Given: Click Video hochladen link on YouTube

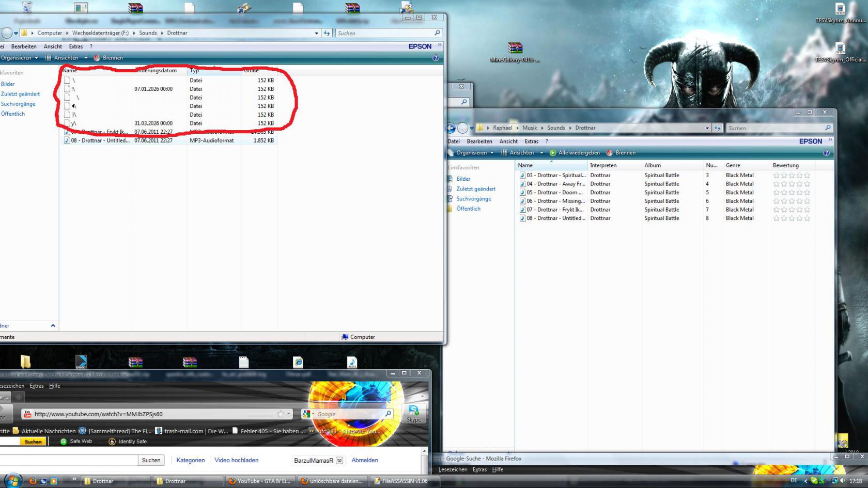Looking at the screenshot, I should (x=236, y=460).
